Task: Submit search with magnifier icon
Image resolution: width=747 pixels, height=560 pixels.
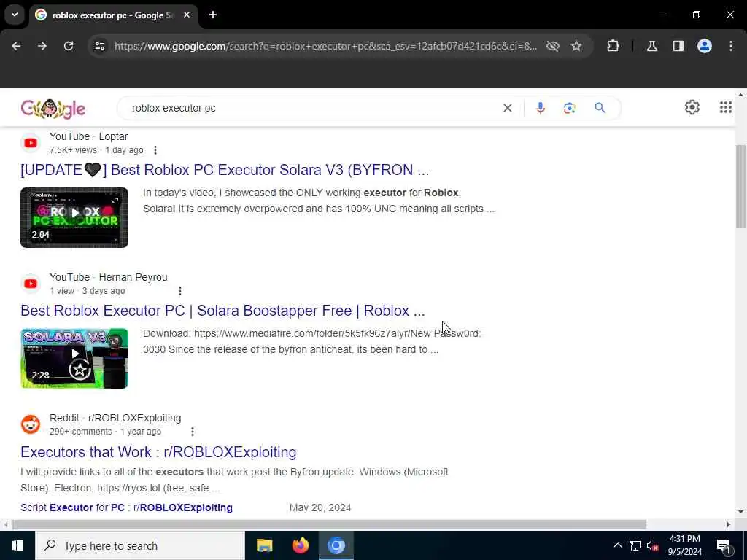Action: coord(600,108)
